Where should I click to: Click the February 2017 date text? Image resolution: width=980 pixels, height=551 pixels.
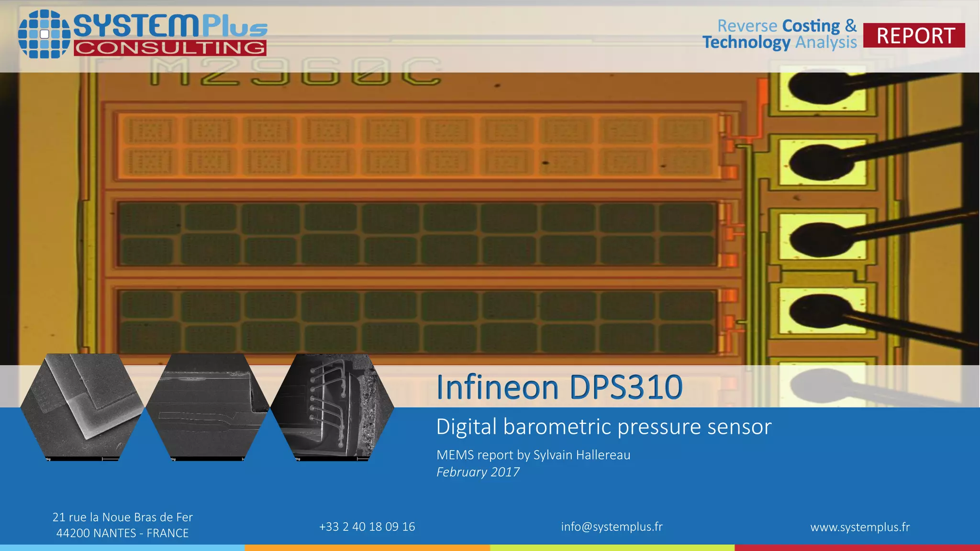click(478, 472)
